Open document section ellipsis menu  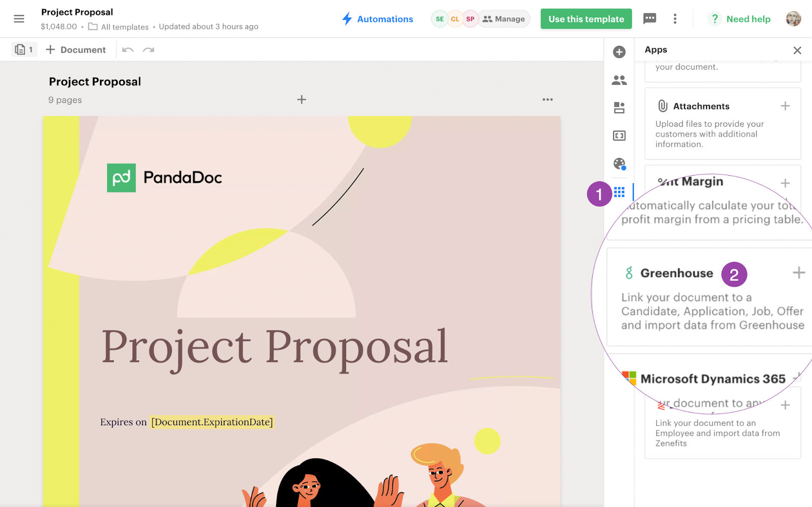[x=548, y=99]
